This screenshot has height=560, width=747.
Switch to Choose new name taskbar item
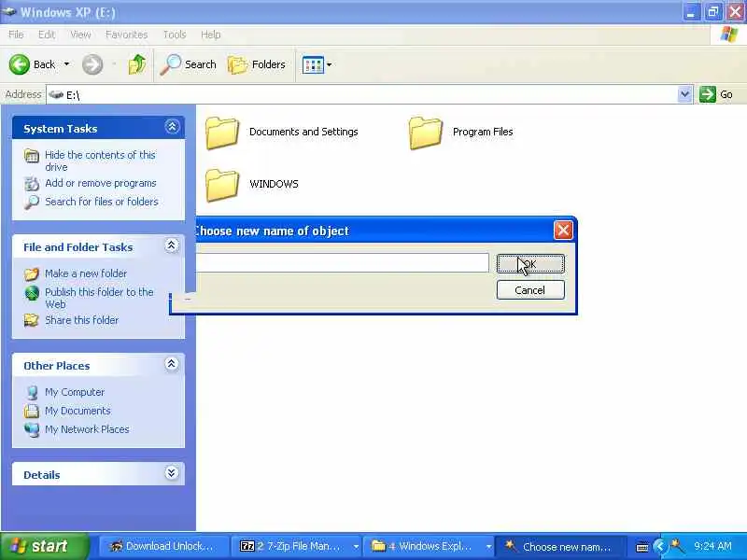point(559,546)
